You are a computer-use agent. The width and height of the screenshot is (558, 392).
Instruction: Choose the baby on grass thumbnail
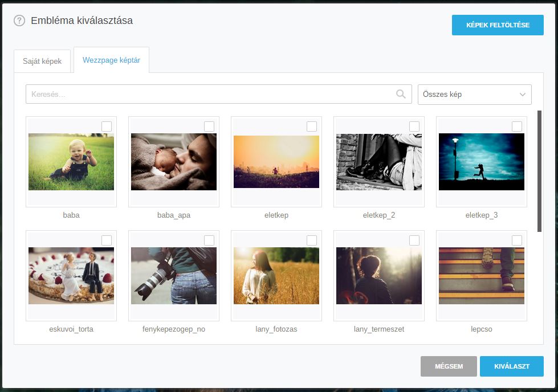coord(71,162)
